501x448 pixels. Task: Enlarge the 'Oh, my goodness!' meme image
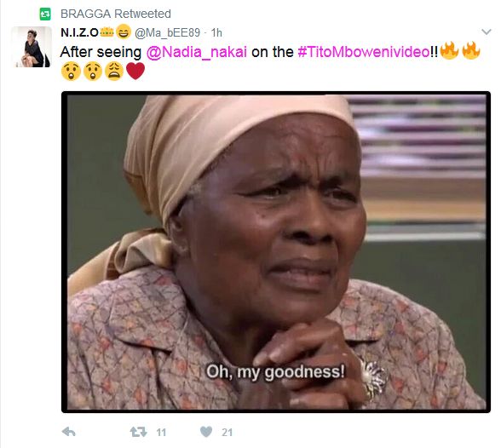(x=276, y=252)
